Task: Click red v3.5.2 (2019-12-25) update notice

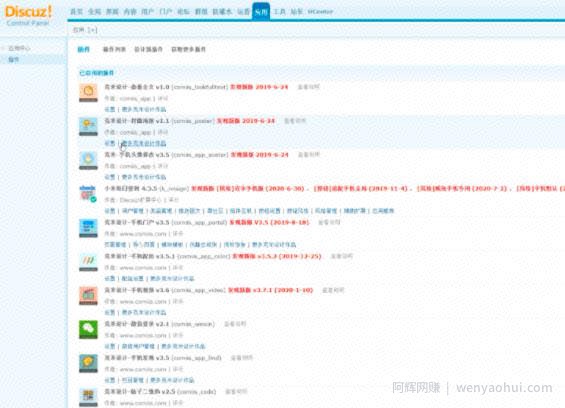Action: click(277, 256)
